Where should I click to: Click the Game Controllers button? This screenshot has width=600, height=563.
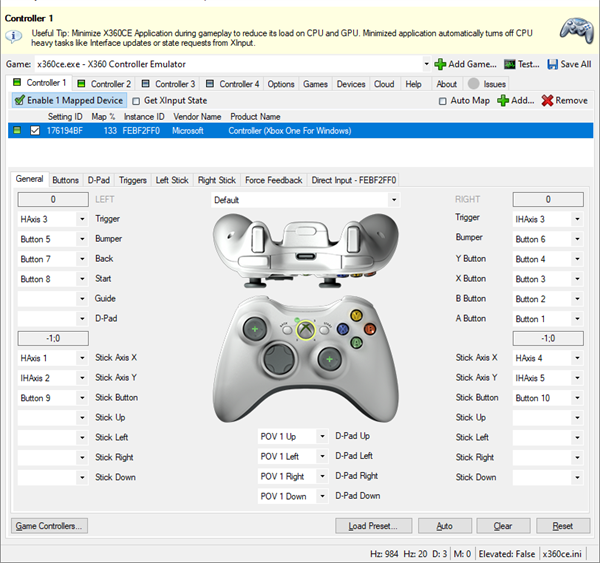(49, 525)
